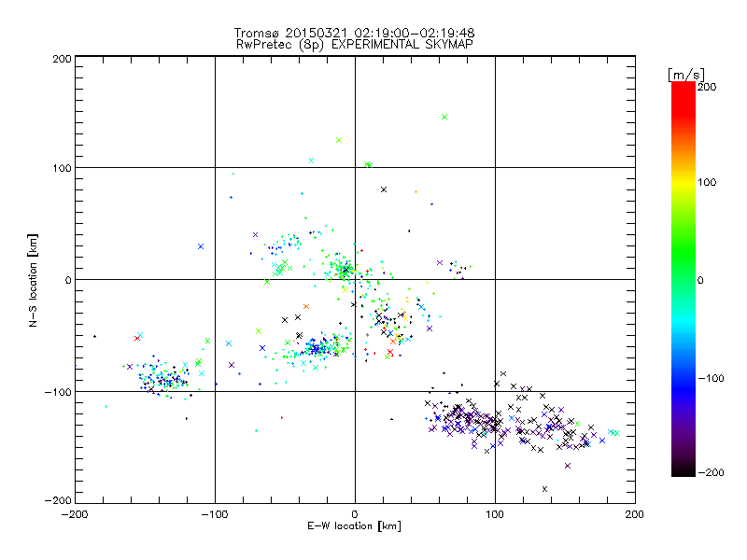Click the green middle of the colorbar near 0
The width and height of the screenshot is (747, 560).
[684, 279]
